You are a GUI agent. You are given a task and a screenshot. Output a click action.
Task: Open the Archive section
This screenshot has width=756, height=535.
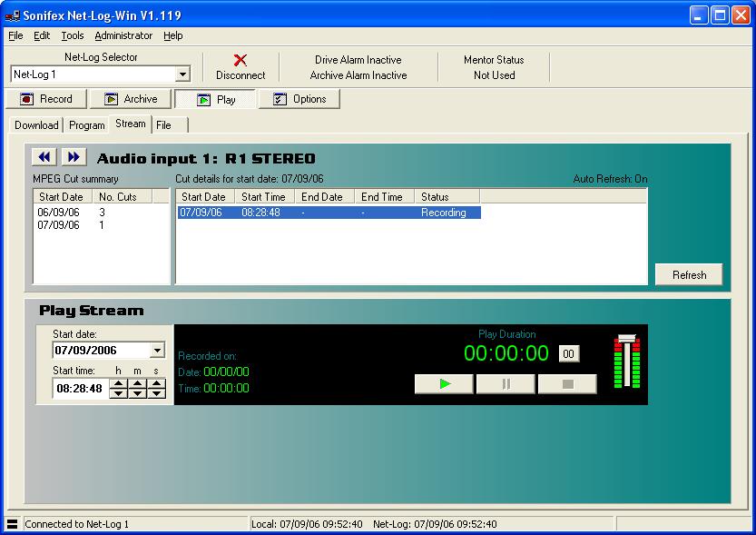pyautogui.click(x=131, y=99)
